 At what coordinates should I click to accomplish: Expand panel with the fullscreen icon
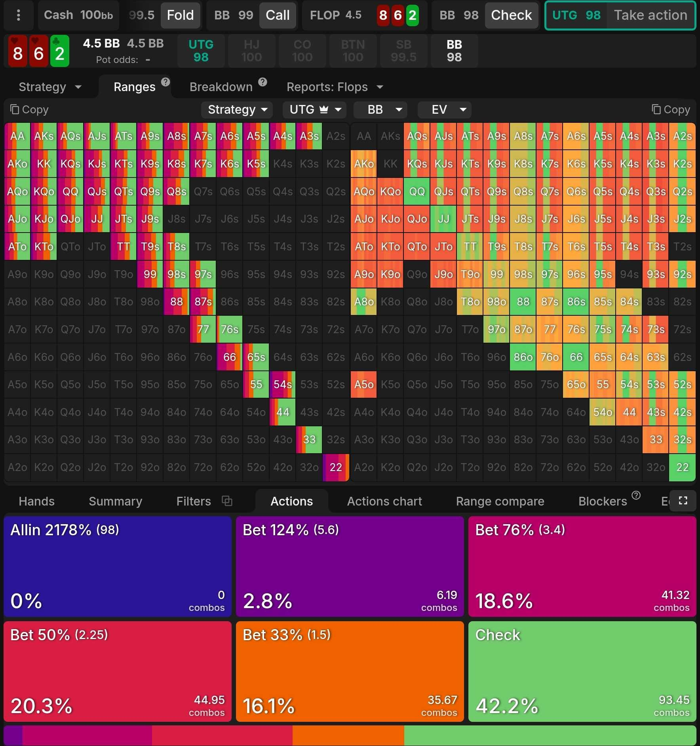pos(683,501)
